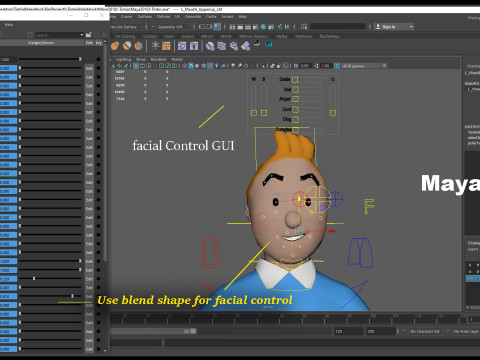Click the second purple window shelf icon
Screen dimensions: 480x360
pos(194,46)
